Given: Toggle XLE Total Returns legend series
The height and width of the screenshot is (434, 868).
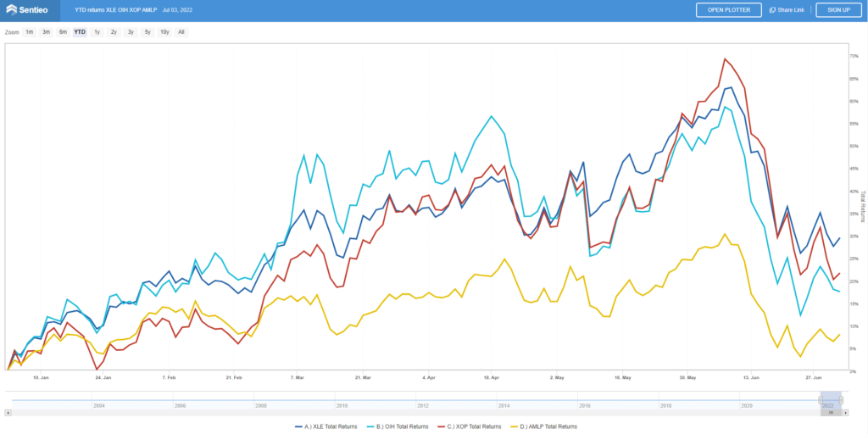Looking at the screenshot, I should (x=326, y=426).
